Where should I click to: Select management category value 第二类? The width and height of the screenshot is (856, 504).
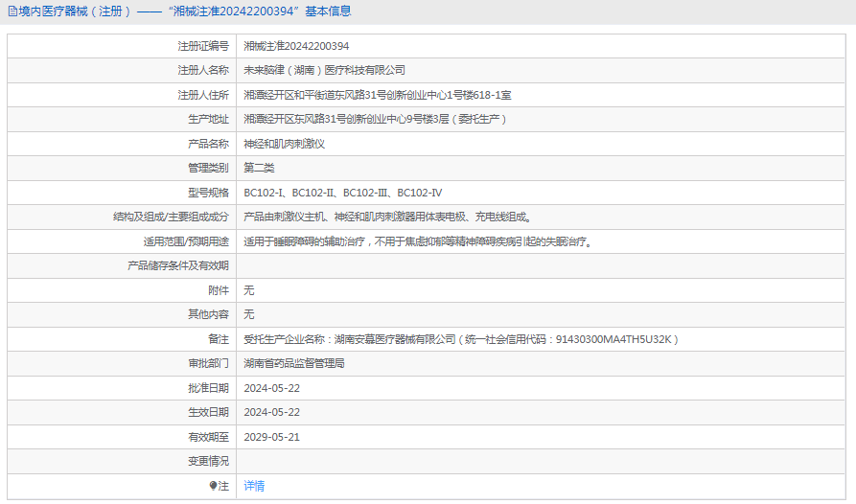coord(260,168)
